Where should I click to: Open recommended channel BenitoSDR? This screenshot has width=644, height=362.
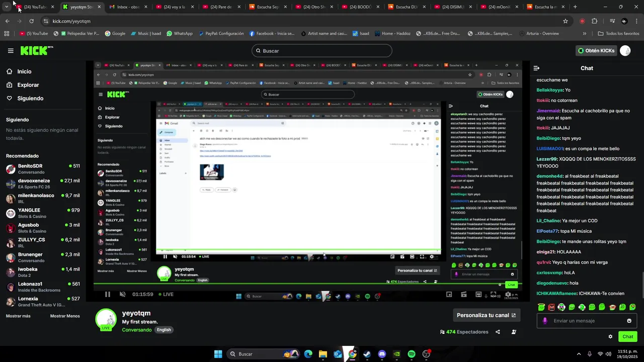pos(43,169)
